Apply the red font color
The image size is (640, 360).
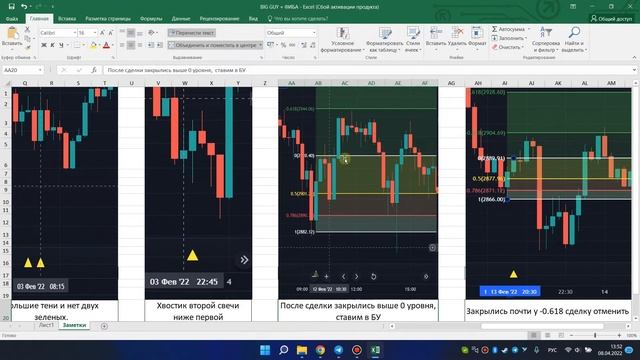(x=107, y=46)
